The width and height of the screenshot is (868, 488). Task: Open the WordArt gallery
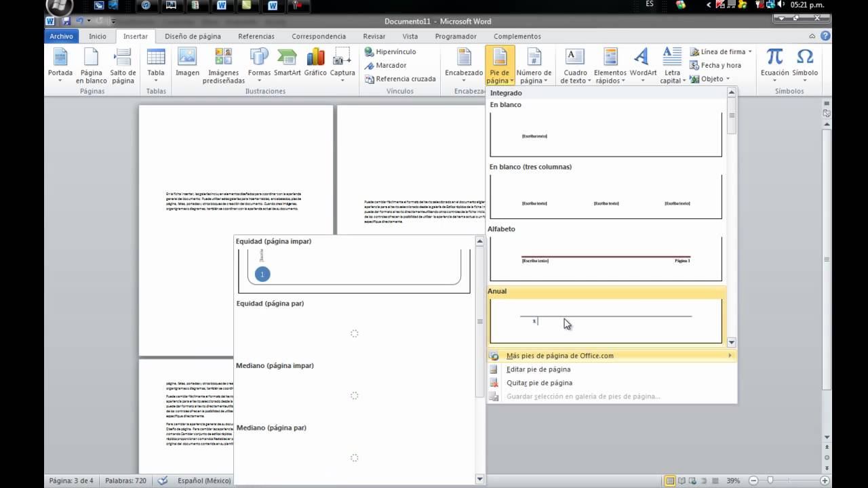point(643,66)
